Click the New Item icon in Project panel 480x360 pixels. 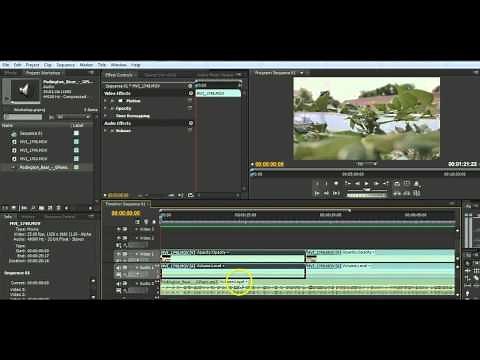50,208
